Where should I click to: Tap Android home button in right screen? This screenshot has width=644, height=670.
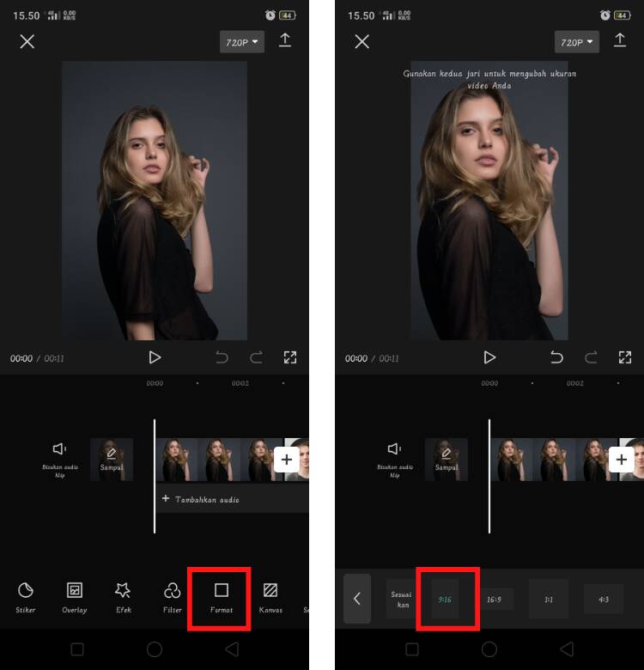pyautogui.click(x=489, y=649)
